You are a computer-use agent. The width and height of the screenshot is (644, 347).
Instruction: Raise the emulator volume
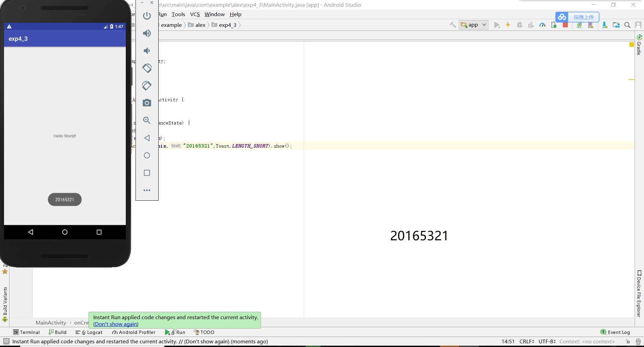tap(147, 33)
